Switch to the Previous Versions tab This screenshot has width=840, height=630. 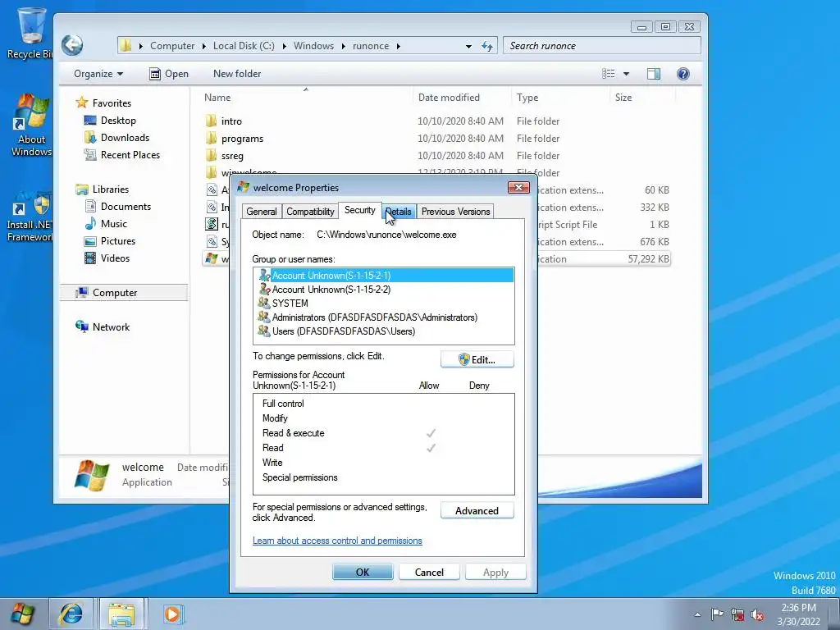(x=455, y=212)
